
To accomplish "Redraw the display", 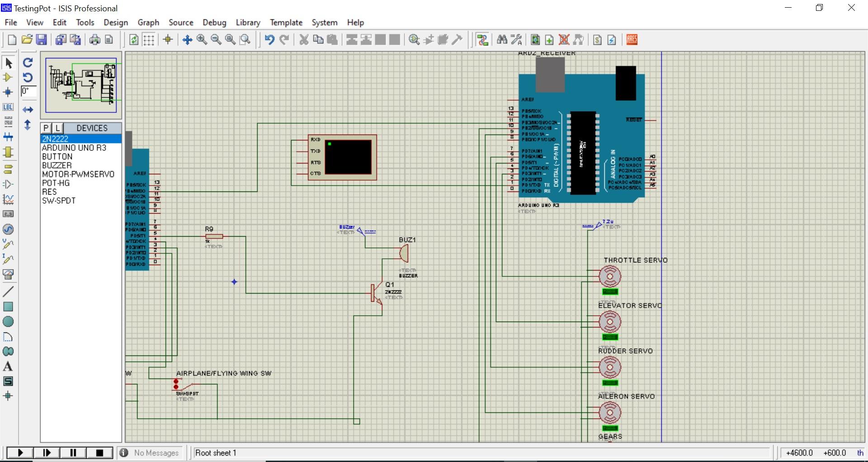I will 134,40.
